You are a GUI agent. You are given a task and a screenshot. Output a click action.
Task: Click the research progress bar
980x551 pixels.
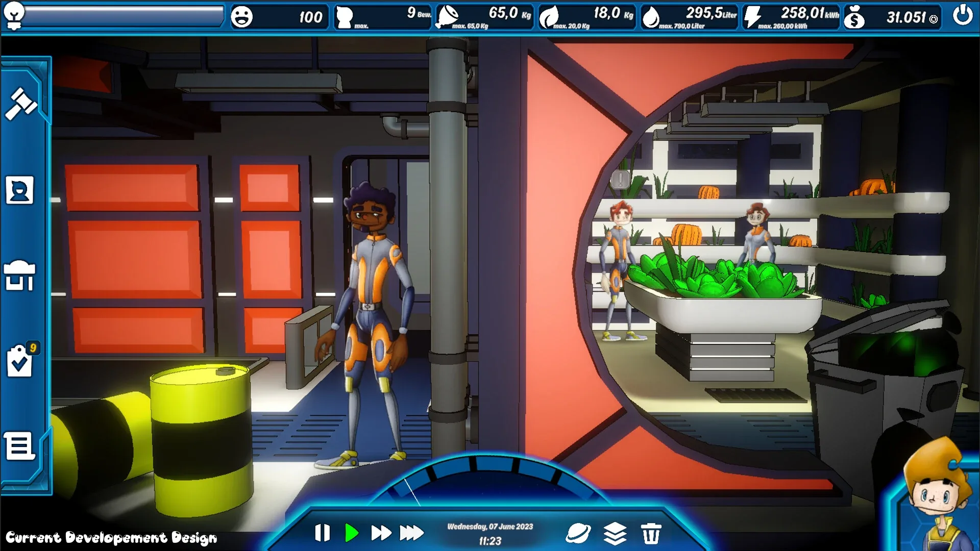124,16
